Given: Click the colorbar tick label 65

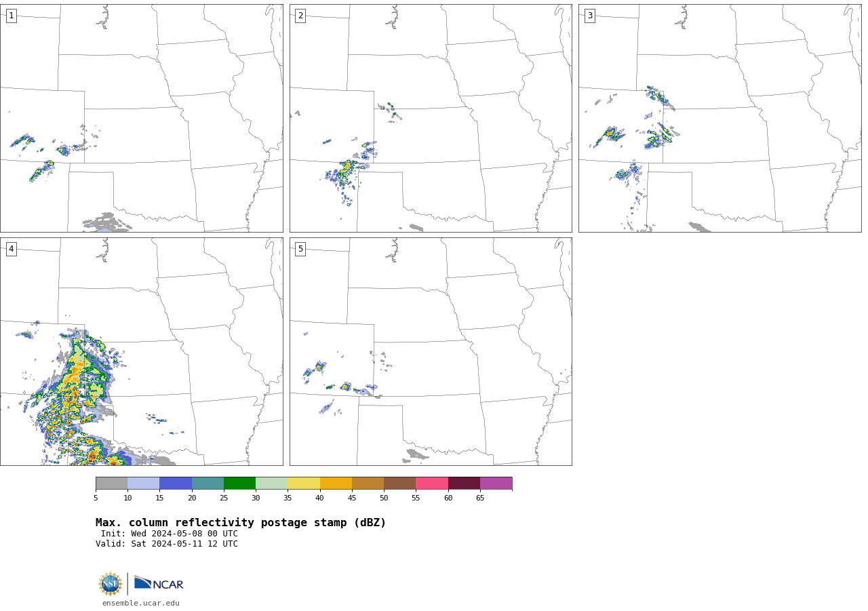Looking at the screenshot, I should pos(480,498).
